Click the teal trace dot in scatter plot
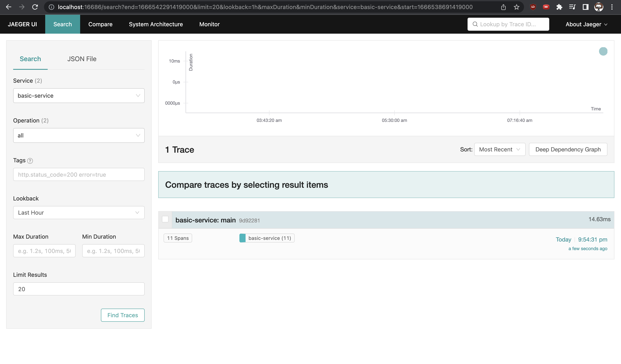The width and height of the screenshot is (621, 364). click(x=603, y=51)
